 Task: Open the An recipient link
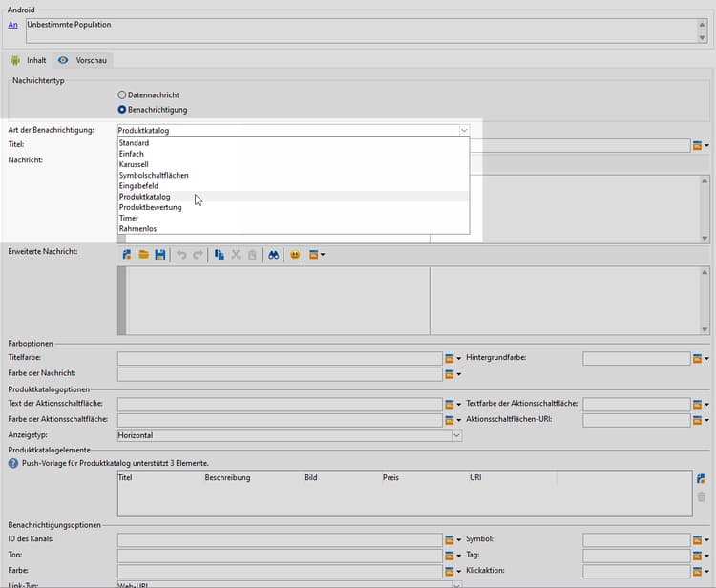tap(12, 25)
